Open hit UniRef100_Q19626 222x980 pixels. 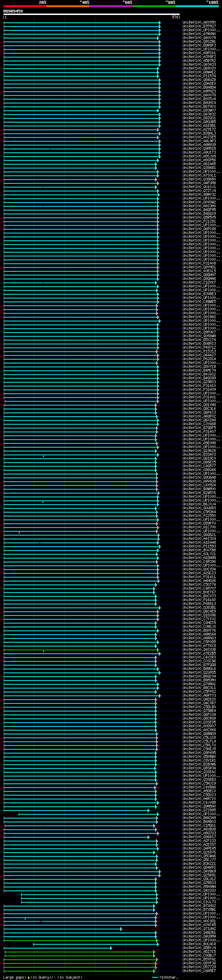199,451
